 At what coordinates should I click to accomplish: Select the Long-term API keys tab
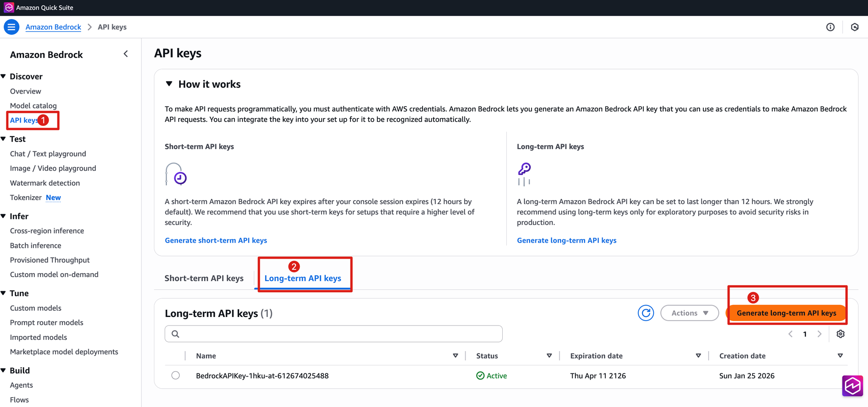tap(303, 278)
